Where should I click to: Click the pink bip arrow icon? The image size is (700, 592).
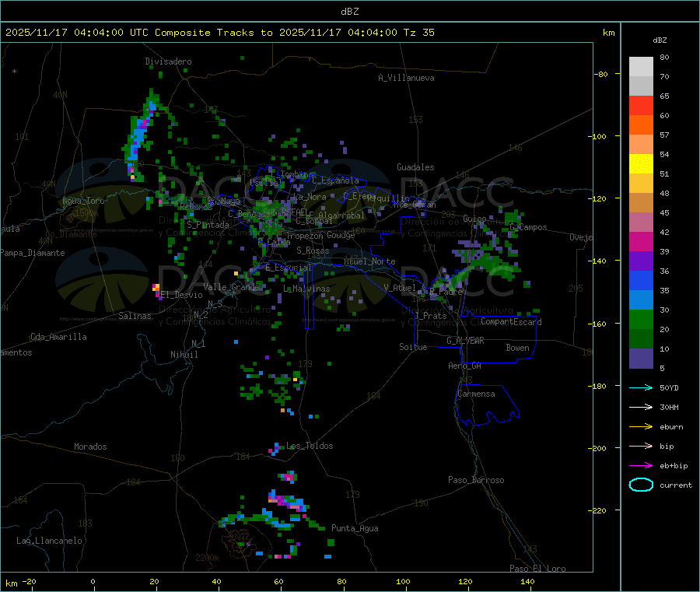(x=641, y=446)
